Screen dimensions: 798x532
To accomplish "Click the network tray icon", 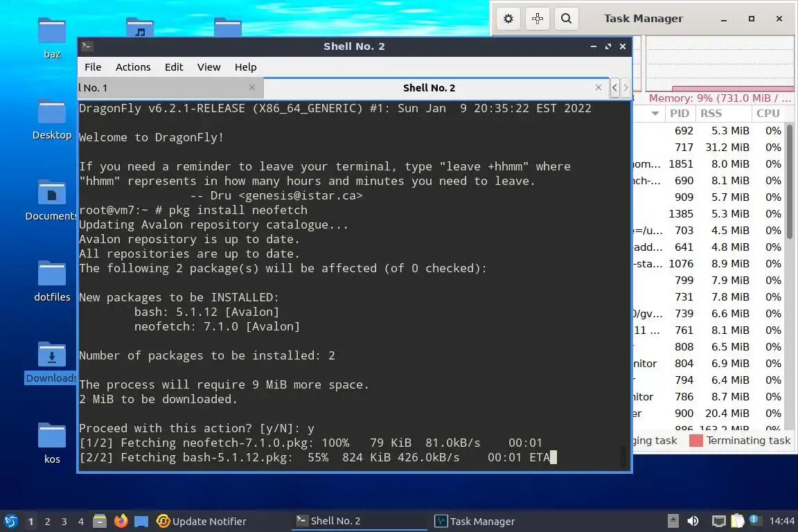I will 718,521.
